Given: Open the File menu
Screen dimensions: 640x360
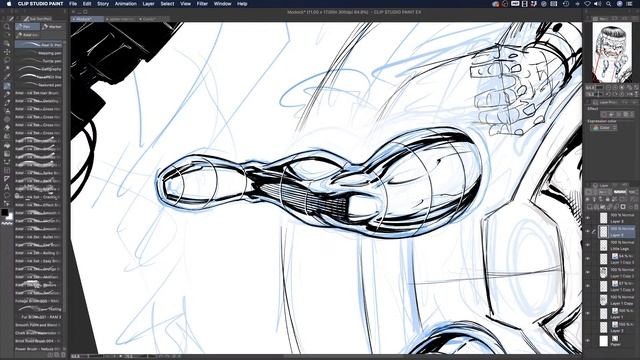Looking at the screenshot, I should point(73,4).
